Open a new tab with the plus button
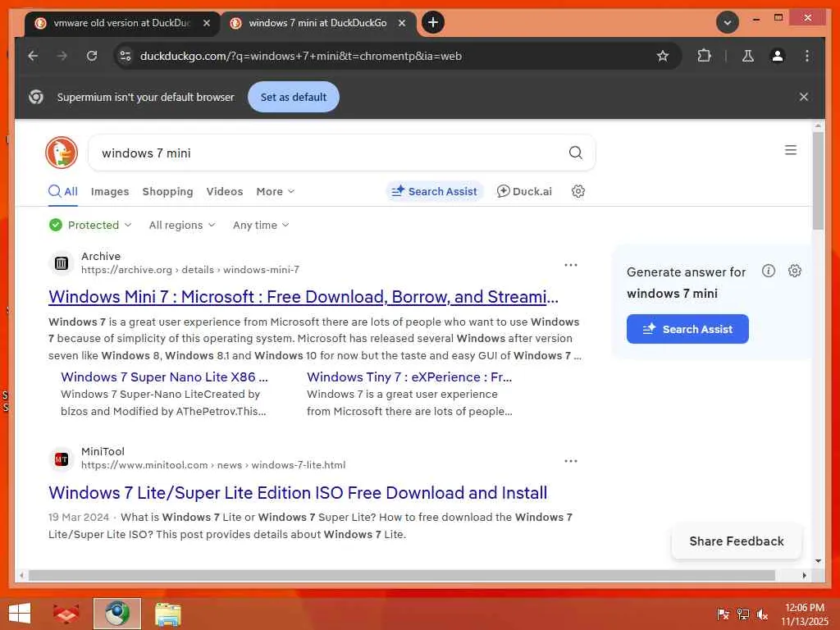 [433, 22]
